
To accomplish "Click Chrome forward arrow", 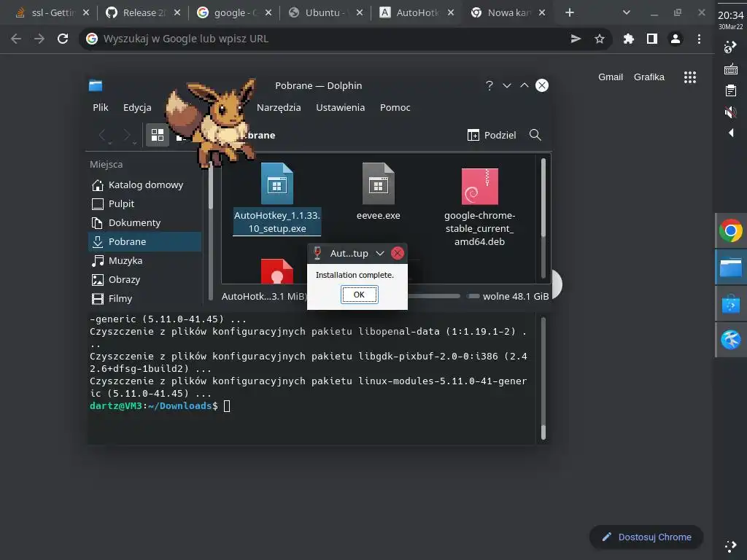I will 39,39.
